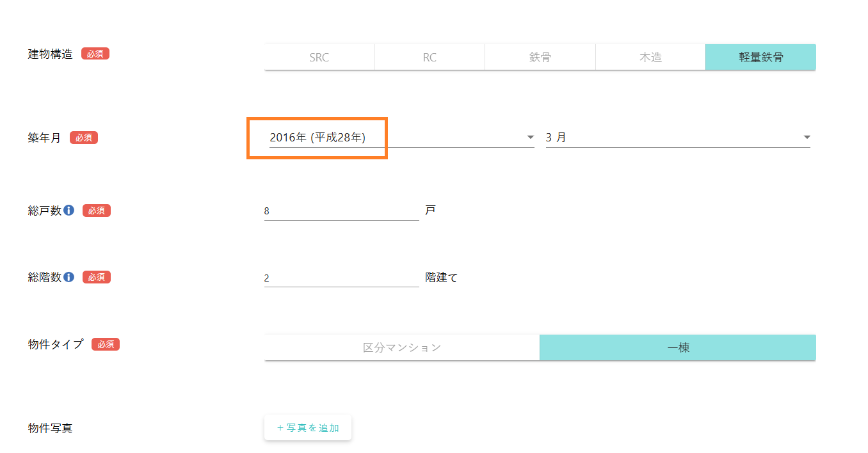Select 区分マンション property type
Viewport: 868px width, 453px height.
[x=402, y=348]
